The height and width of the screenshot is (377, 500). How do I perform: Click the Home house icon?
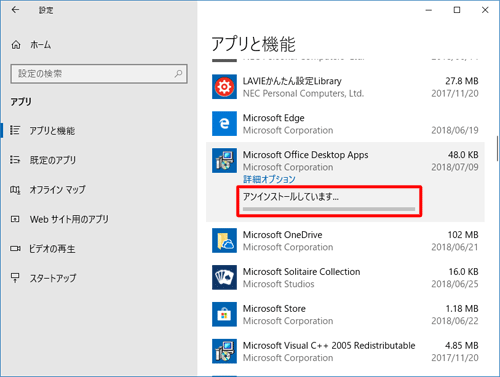(16, 45)
